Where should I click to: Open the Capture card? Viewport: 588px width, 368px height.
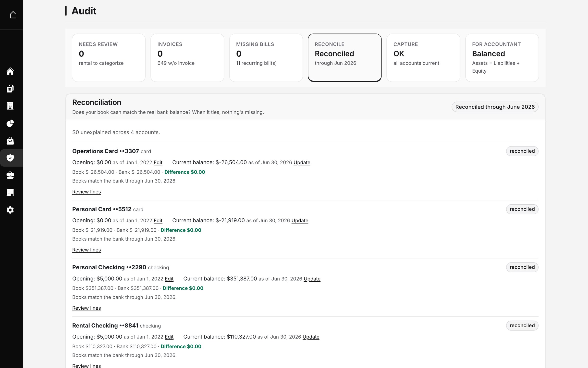(423, 58)
